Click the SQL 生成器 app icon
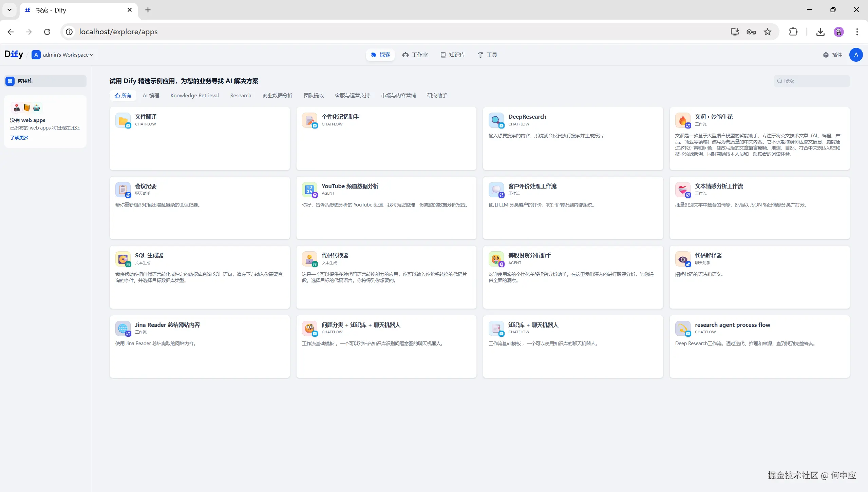This screenshot has width=868, height=492. [x=123, y=259]
